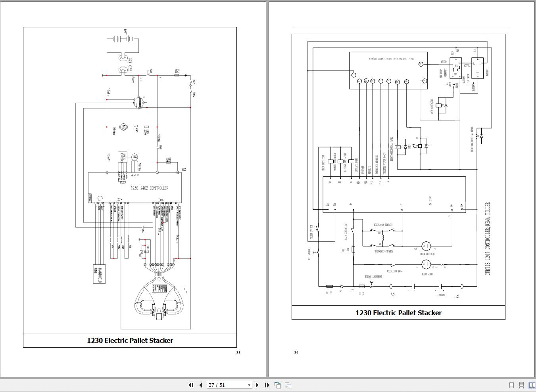536x392 pixels.
Task: Toggle two-page facing view
Action: [x=531, y=385]
